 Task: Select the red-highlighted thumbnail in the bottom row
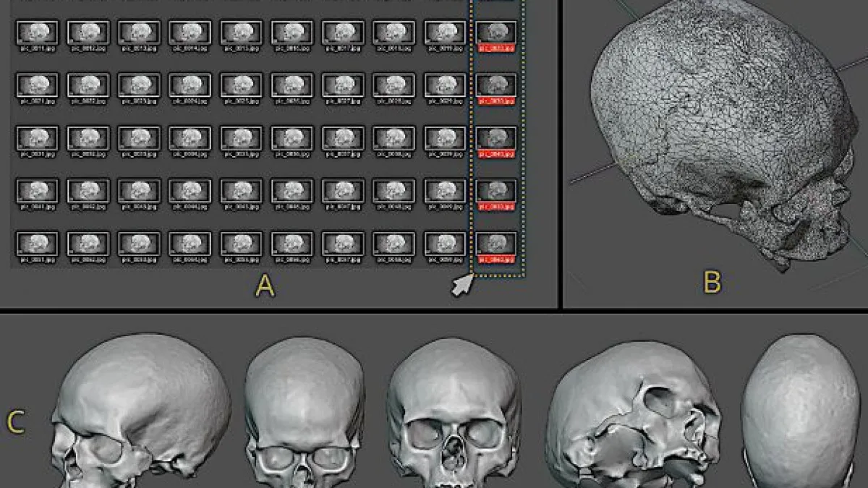(496, 244)
